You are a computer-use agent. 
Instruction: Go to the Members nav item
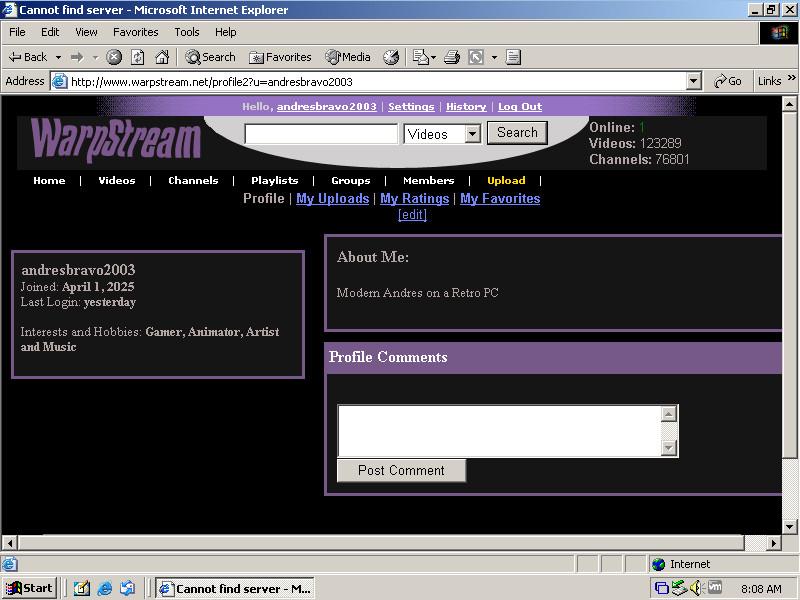(x=429, y=181)
